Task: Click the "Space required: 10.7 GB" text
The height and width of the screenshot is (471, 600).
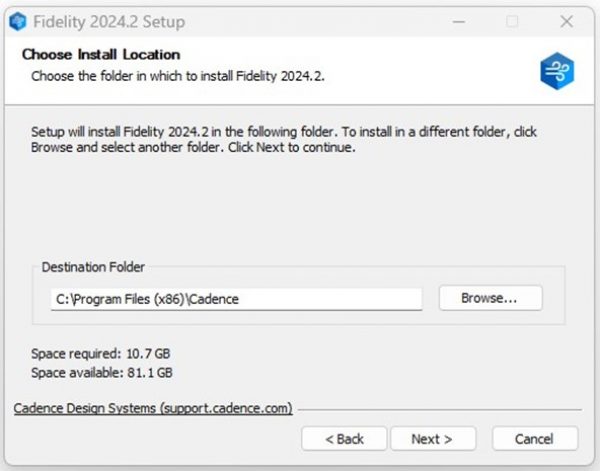Action: pyautogui.click(x=100, y=354)
